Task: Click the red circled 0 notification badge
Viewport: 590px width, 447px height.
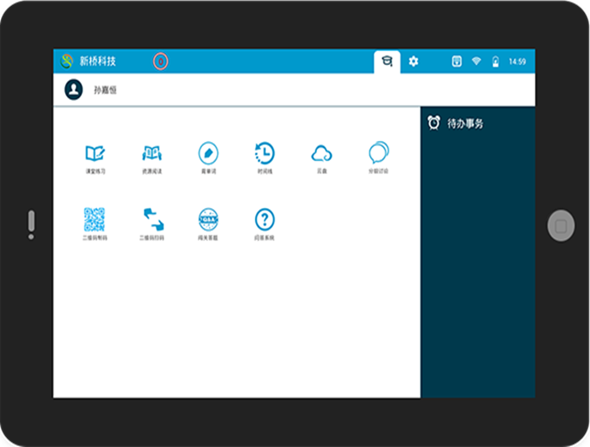Action: (160, 61)
